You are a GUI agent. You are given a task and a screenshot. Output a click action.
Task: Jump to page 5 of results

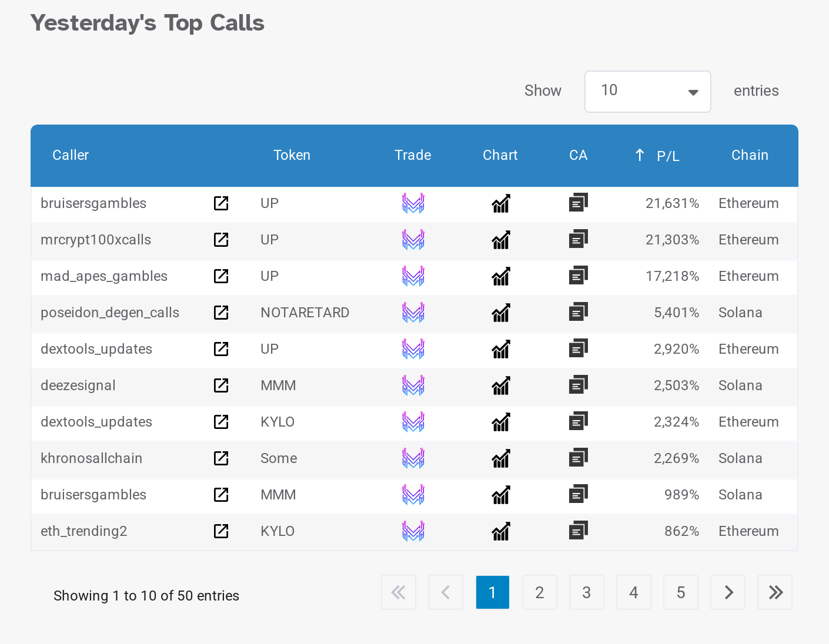pos(680,592)
